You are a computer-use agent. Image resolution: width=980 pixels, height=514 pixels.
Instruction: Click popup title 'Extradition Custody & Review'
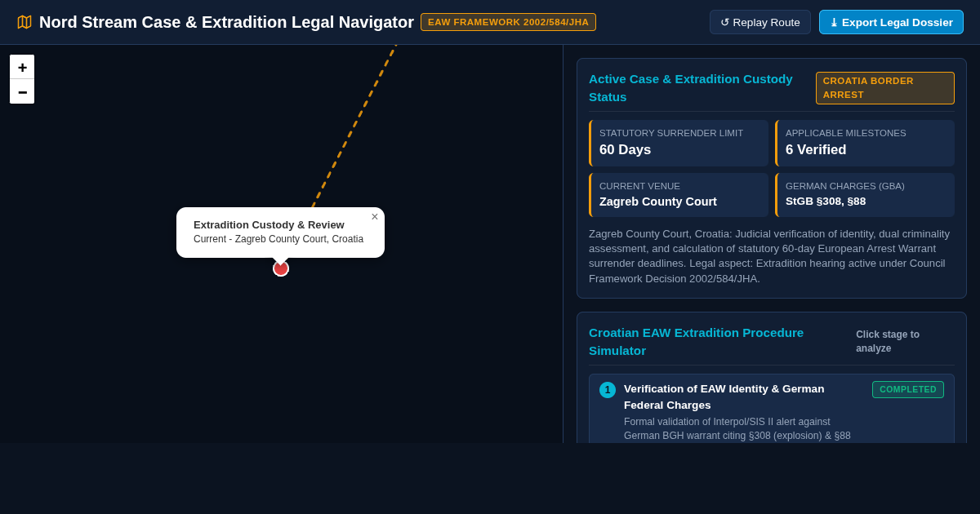point(269,225)
